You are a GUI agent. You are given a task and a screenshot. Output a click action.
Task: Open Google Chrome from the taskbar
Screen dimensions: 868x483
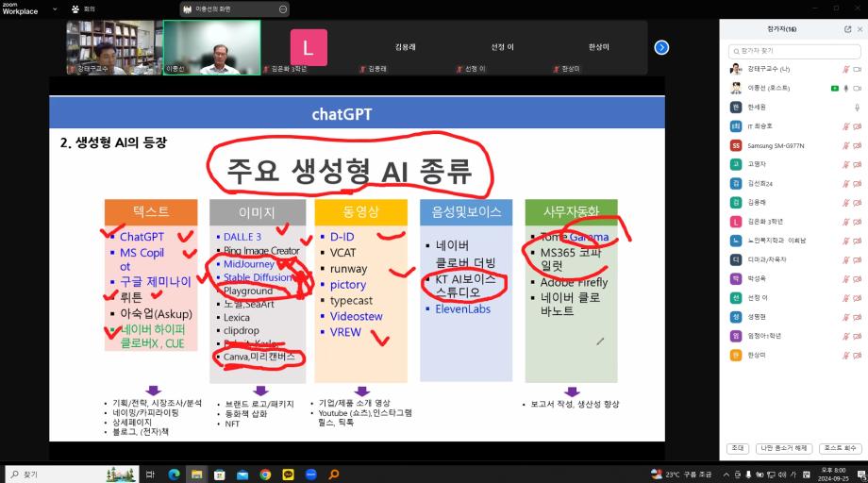(x=265, y=475)
